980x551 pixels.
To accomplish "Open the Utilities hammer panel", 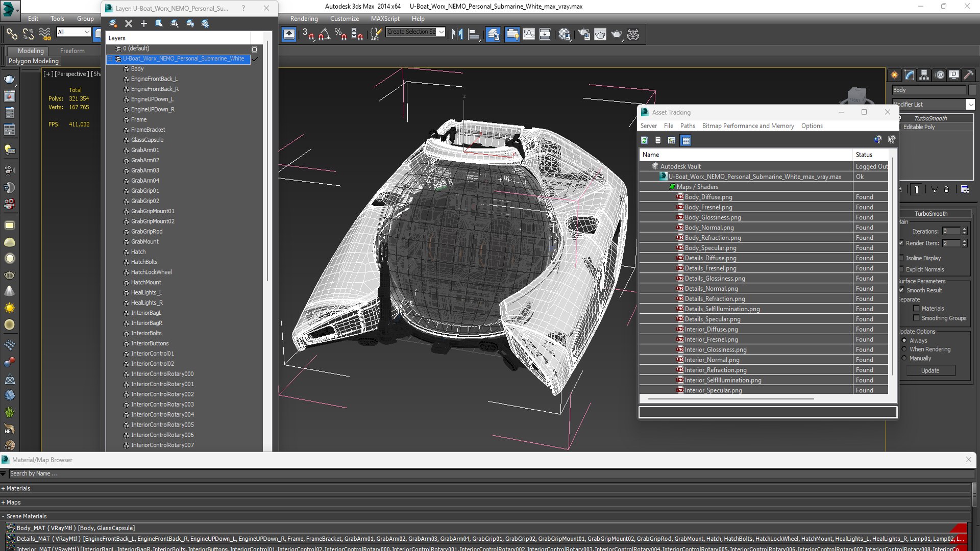I will [x=968, y=75].
